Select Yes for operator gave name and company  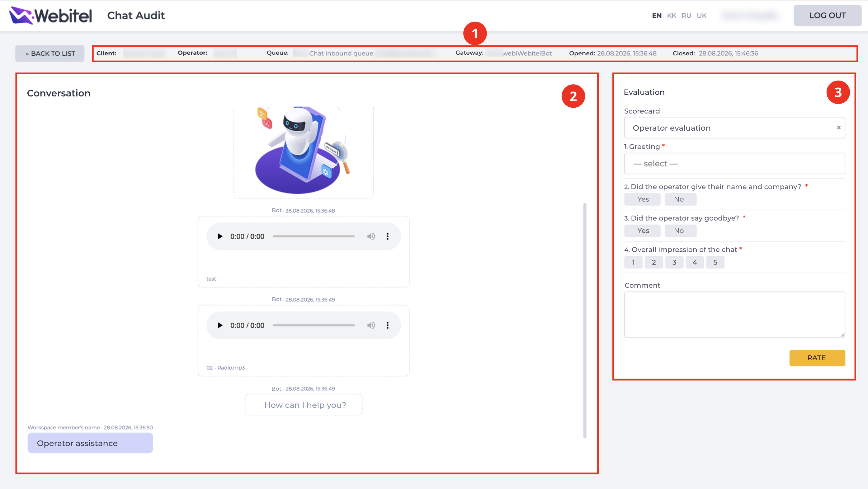tap(643, 199)
